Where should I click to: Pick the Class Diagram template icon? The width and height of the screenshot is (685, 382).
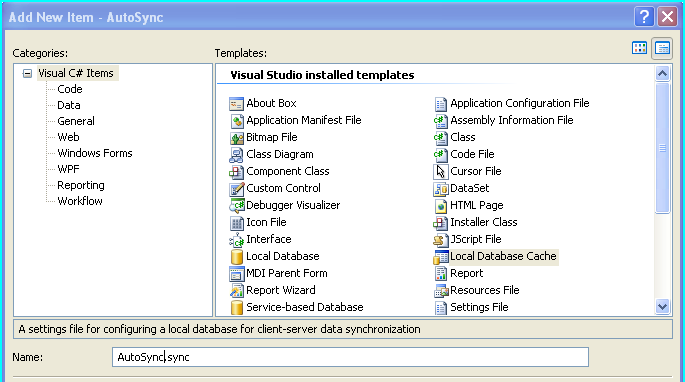236,155
